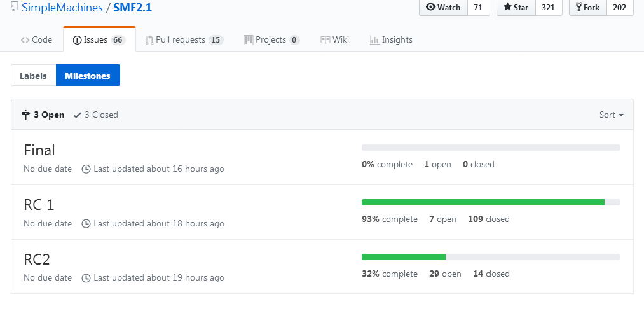Click 'Last updated about 16 hours ago'
Screen dimensions: 644x313
[x=159, y=169]
